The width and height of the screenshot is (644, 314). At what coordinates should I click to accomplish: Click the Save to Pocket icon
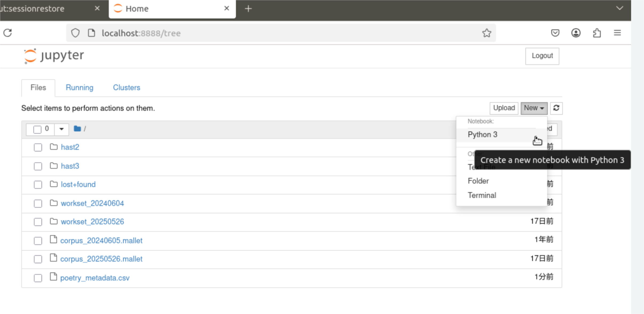tap(555, 33)
